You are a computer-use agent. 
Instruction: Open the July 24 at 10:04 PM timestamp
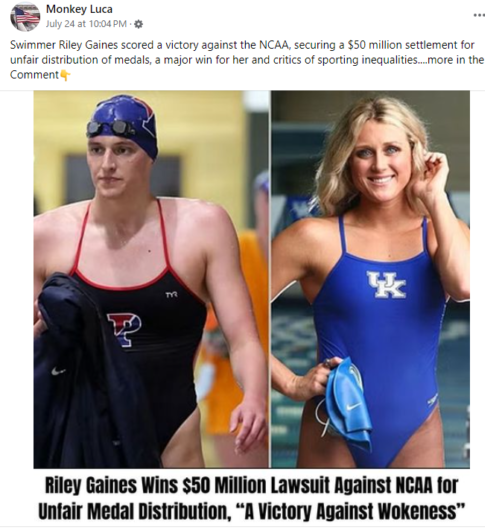pos(86,24)
